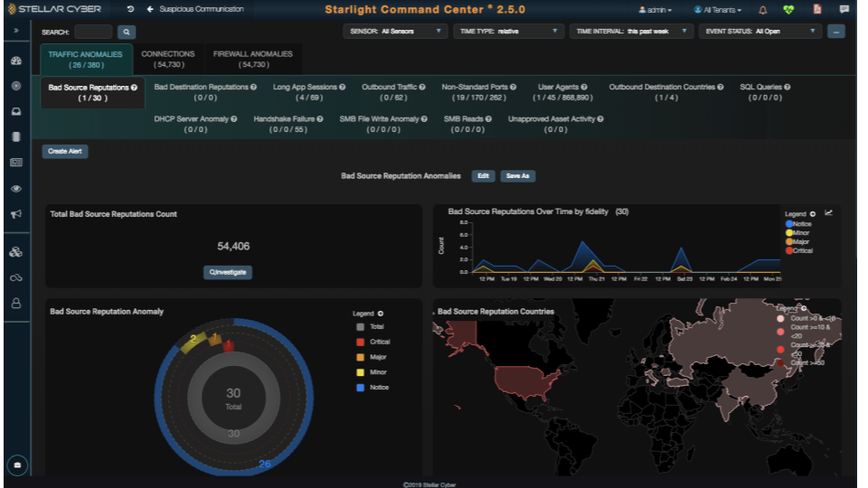Toggle the legend on the over-time chart
868x488 pixels.
(813, 214)
